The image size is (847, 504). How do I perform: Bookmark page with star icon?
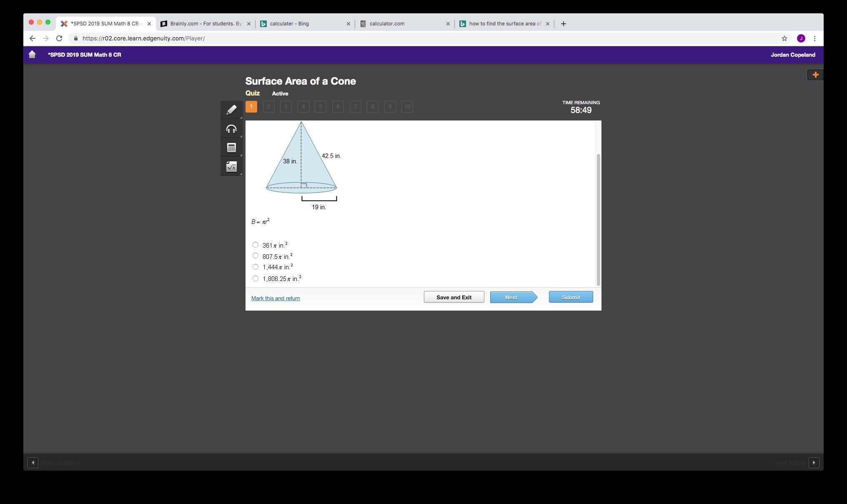[x=784, y=38]
